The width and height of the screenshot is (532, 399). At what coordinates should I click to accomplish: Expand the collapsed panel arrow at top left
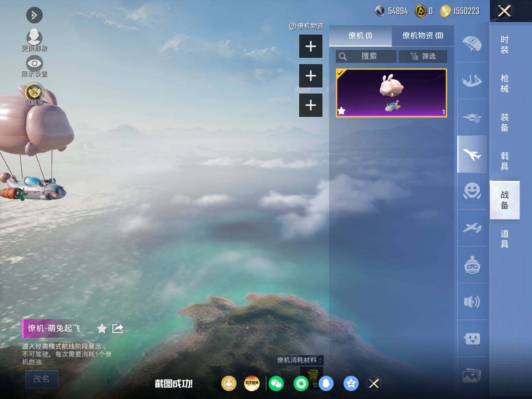[x=34, y=15]
